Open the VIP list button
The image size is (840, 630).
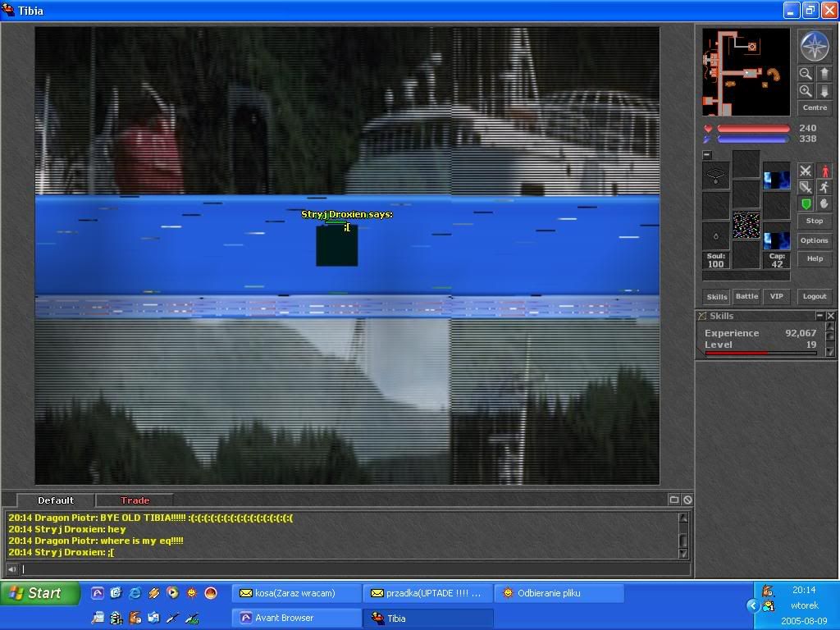(776, 296)
